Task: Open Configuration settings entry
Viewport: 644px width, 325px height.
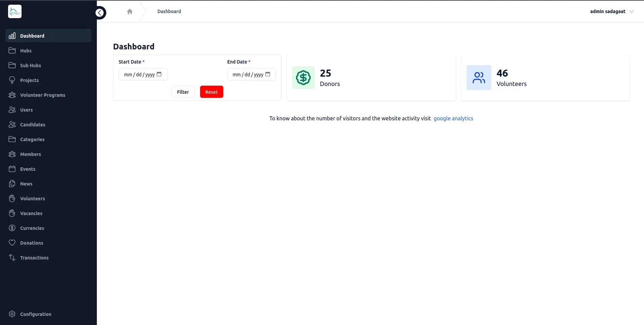Action: tap(48, 314)
